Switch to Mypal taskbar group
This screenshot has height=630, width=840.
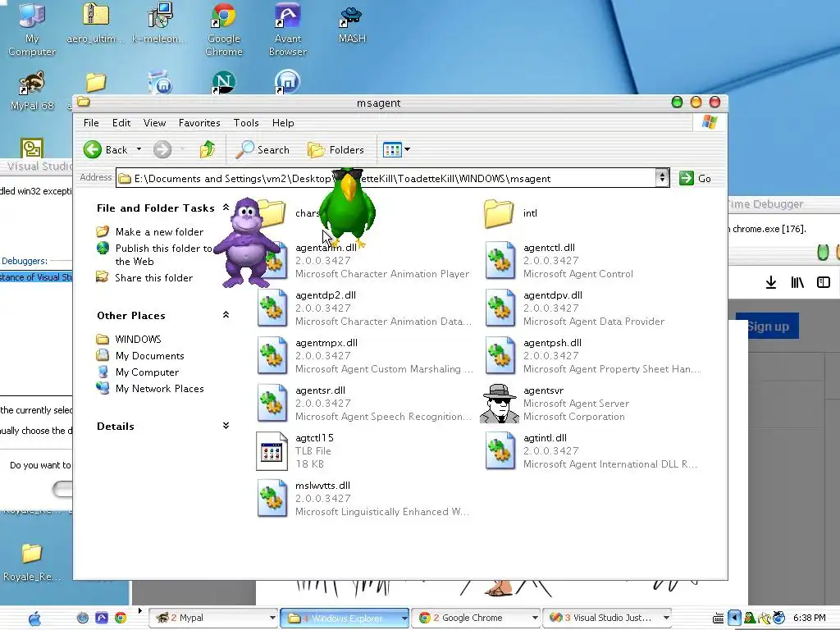tap(213, 618)
